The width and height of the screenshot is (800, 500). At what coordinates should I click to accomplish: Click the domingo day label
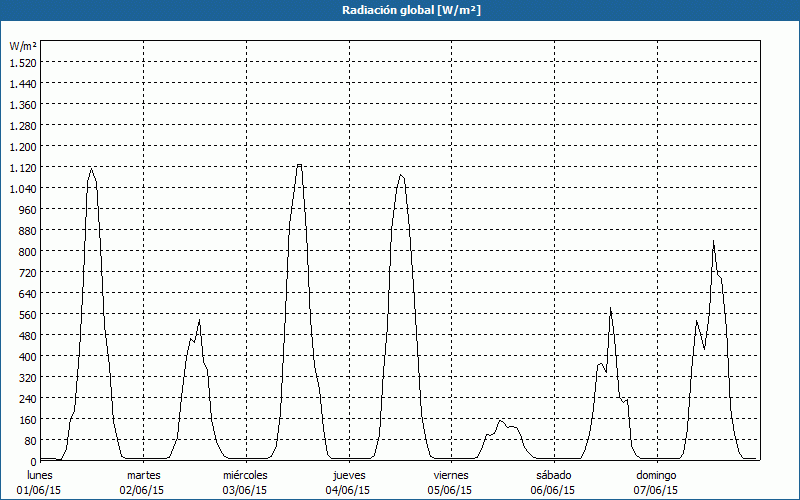click(x=656, y=475)
